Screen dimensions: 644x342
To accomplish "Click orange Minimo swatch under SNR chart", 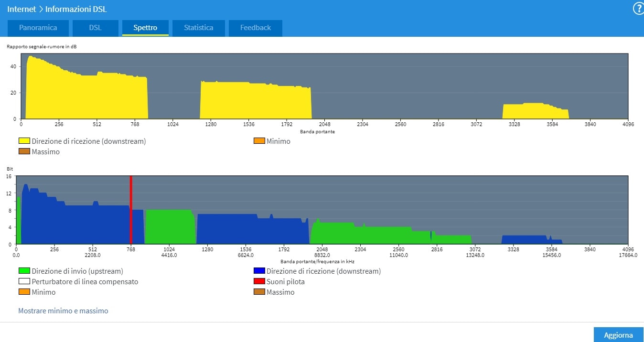I will (259, 141).
